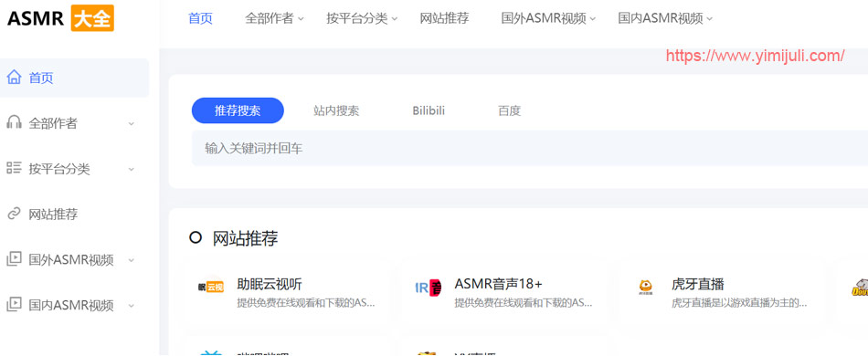Click the ASMR 大全 site logo
This screenshot has height=356, width=868.
tap(60, 18)
